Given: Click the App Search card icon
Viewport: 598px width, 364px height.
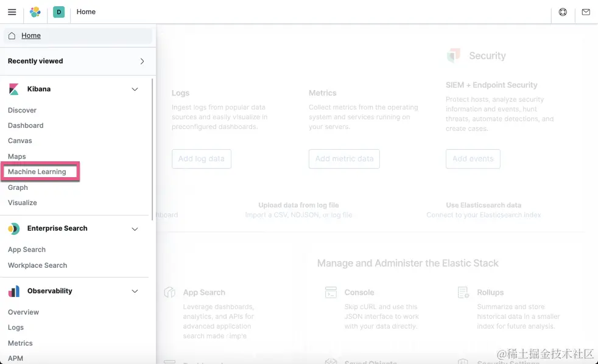Looking at the screenshot, I should click(x=170, y=292).
